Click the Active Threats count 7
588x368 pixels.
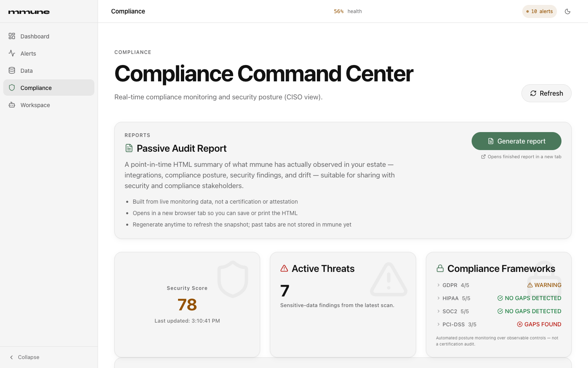(285, 291)
